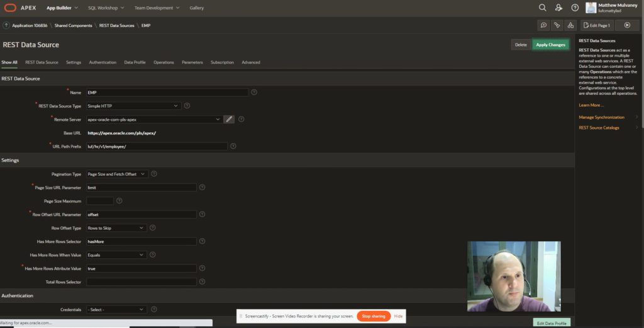Click into the Name input field

point(167,92)
